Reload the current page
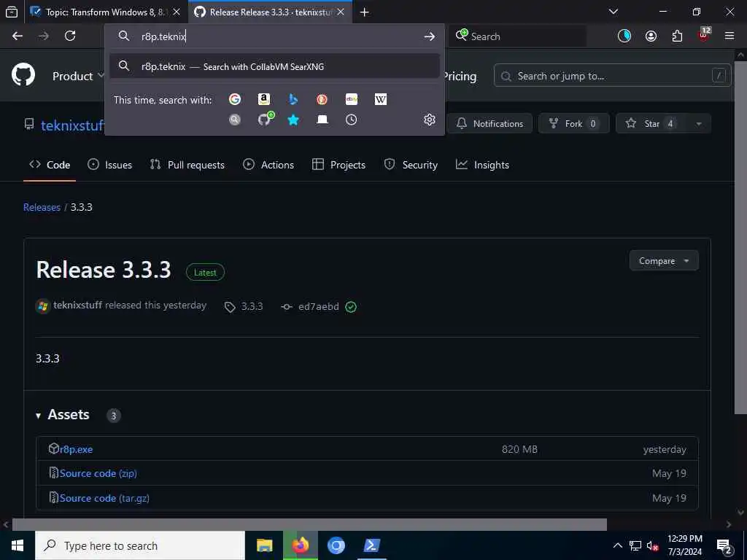Screen dimensions: 747x560 coord(70,36)
